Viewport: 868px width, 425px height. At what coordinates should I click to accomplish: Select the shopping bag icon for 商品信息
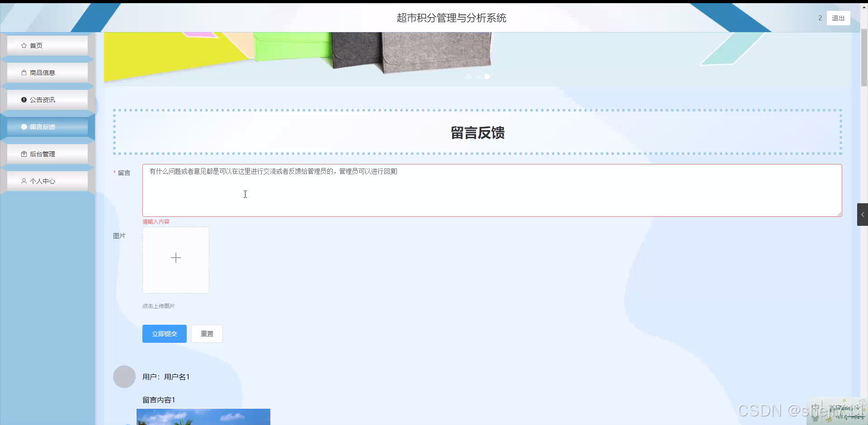(x=24, y=72)
